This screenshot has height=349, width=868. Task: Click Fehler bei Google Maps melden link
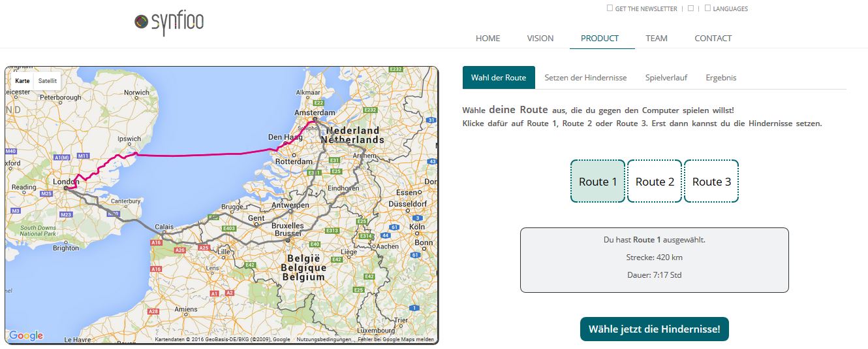point(395,339)
